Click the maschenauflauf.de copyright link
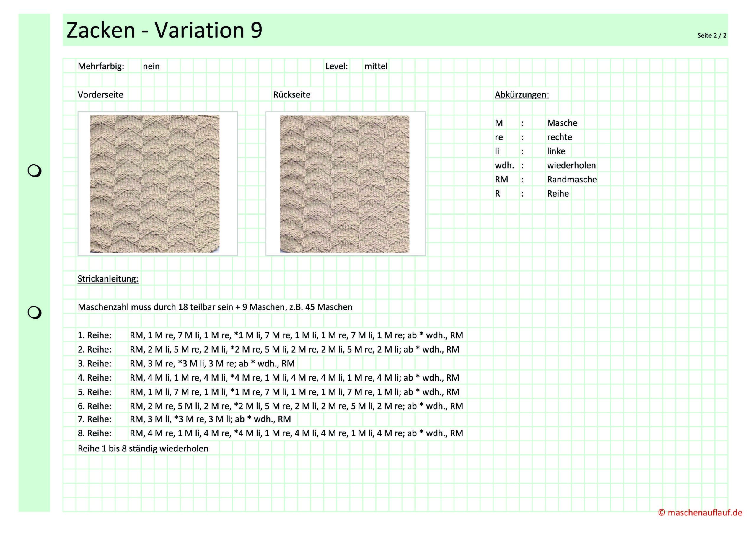The image size is (756, 540). pyautogui.click(x=700, y=513)
